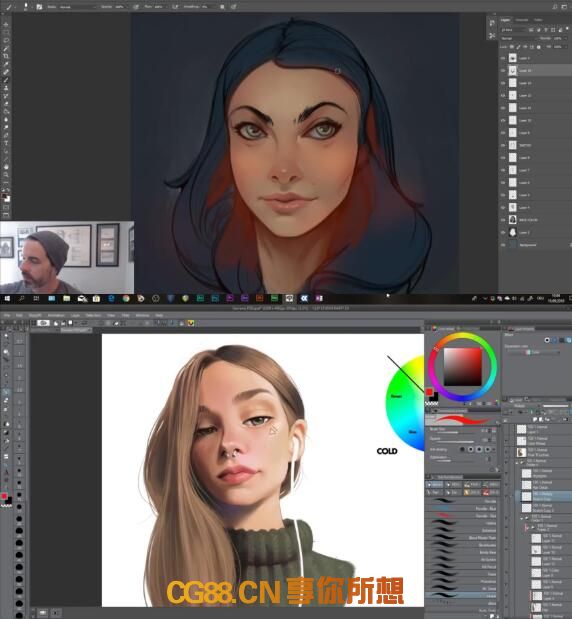Click the Clip Studio logo button in command bar
This screenshot has width=572, height=619.
coord(43,323)
